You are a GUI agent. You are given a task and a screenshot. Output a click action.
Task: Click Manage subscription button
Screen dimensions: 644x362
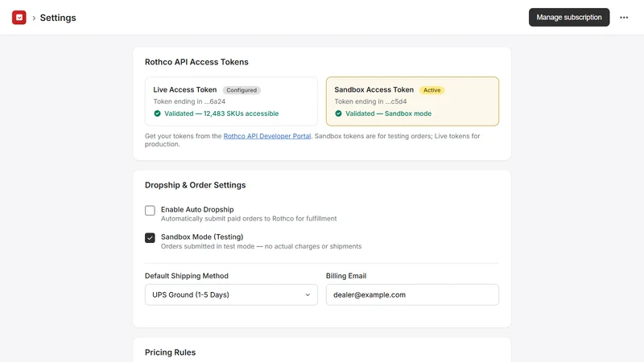coord(569,17)
